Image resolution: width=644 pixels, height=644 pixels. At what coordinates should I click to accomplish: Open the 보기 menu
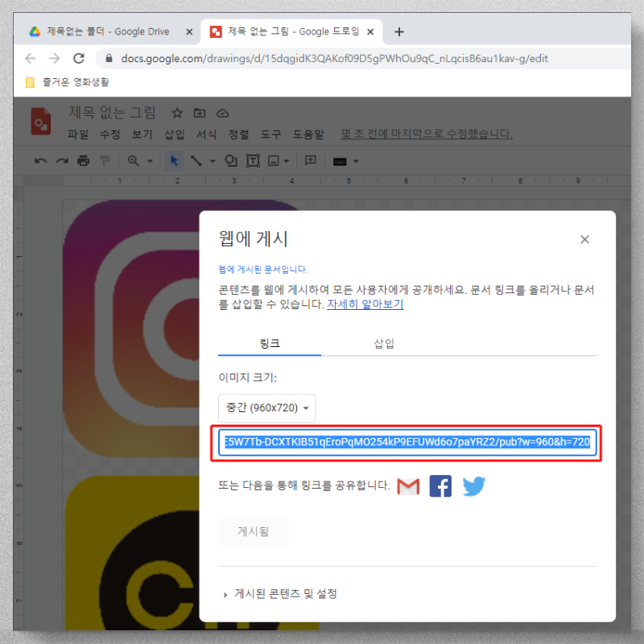tap(142, 134)
